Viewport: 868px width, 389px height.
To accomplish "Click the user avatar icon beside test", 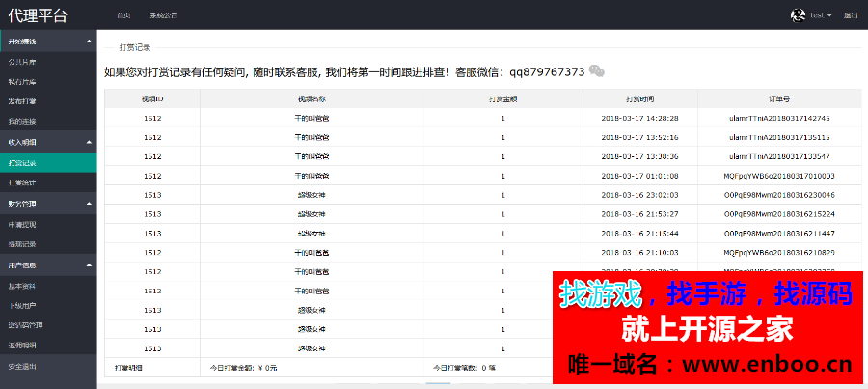I will click(x=798, y=15).
